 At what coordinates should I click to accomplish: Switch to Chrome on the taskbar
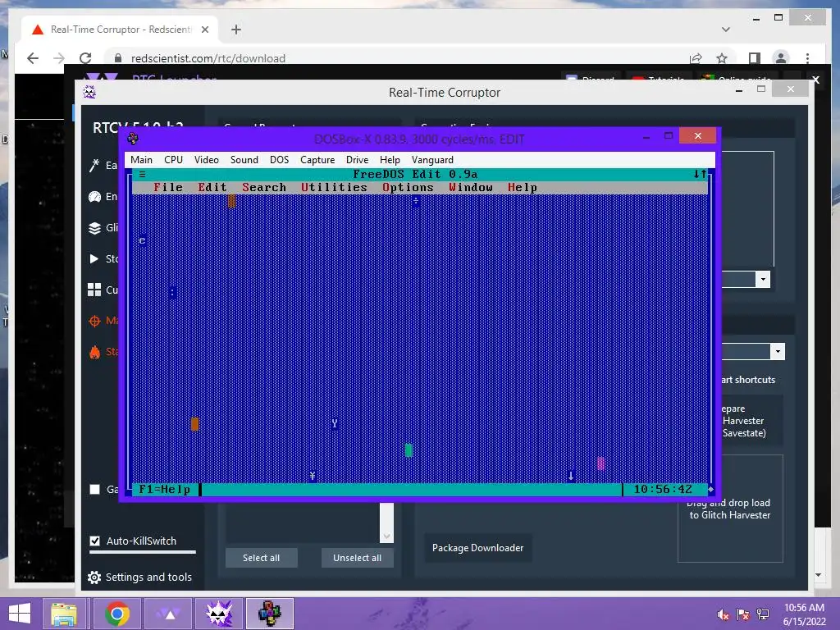tap(117, 614)
